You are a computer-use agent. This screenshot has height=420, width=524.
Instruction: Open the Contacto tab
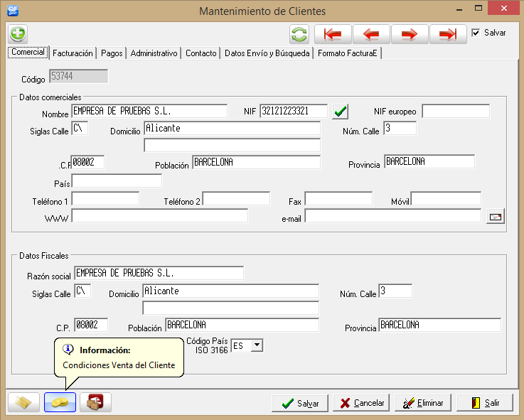pyautogui.click(x=200, y=53)
